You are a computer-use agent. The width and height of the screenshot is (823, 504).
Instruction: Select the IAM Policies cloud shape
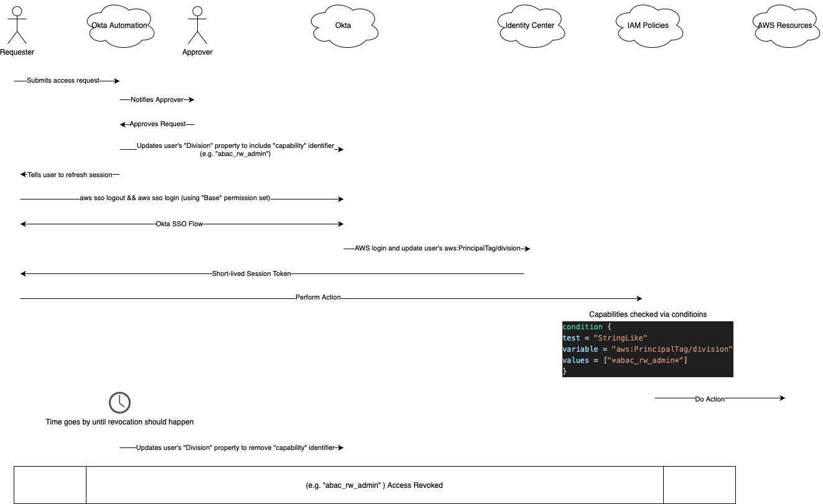(x=649, y=25)
